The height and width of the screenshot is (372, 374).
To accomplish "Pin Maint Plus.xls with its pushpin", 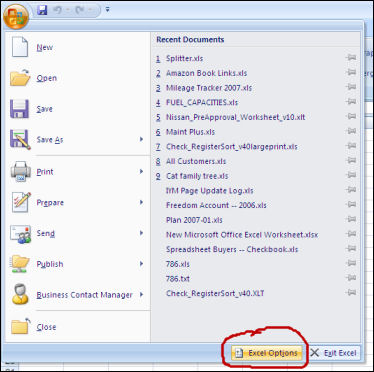I will pos(351,131).
